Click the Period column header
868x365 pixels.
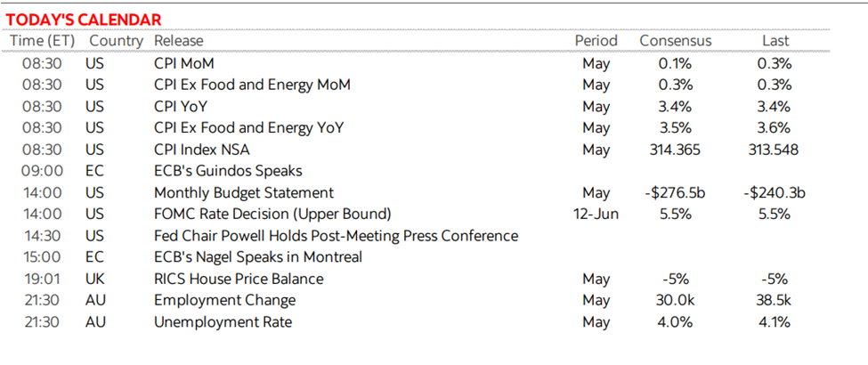[x=596, y=41]
